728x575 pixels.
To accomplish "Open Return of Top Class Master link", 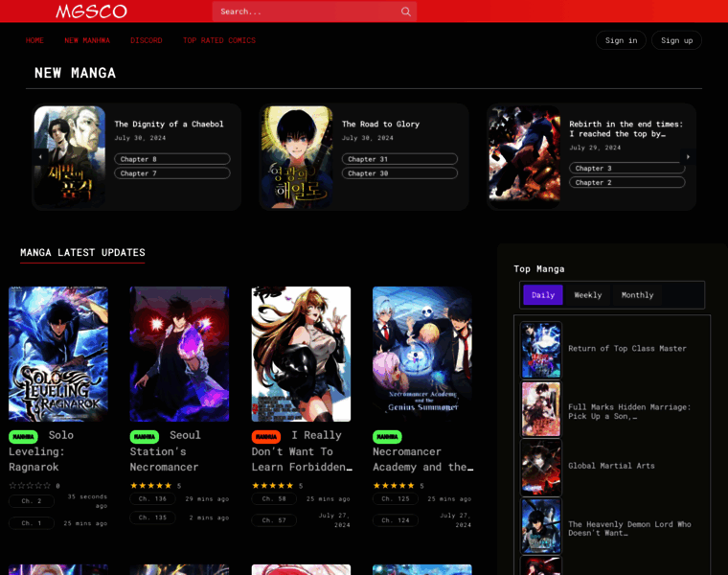I will pyautogui.click(x=627, y=348).
